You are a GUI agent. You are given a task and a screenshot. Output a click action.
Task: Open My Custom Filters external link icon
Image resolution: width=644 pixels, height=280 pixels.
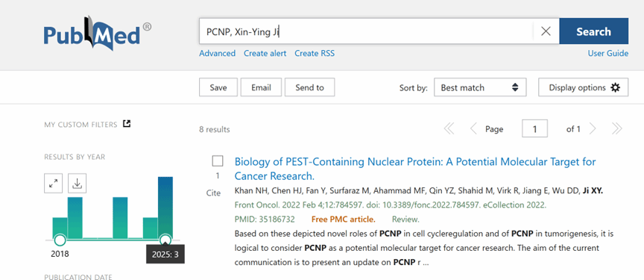point(127,124)
